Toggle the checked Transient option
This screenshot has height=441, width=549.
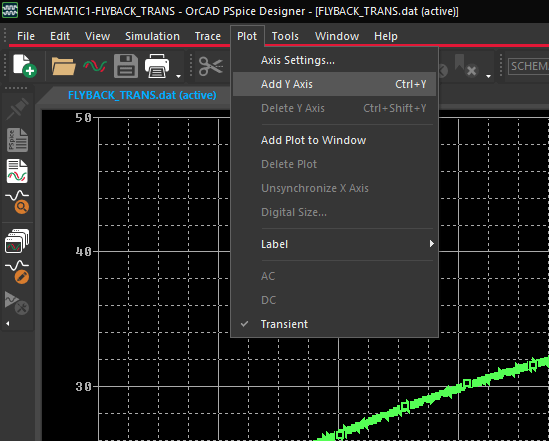point(334,324)
